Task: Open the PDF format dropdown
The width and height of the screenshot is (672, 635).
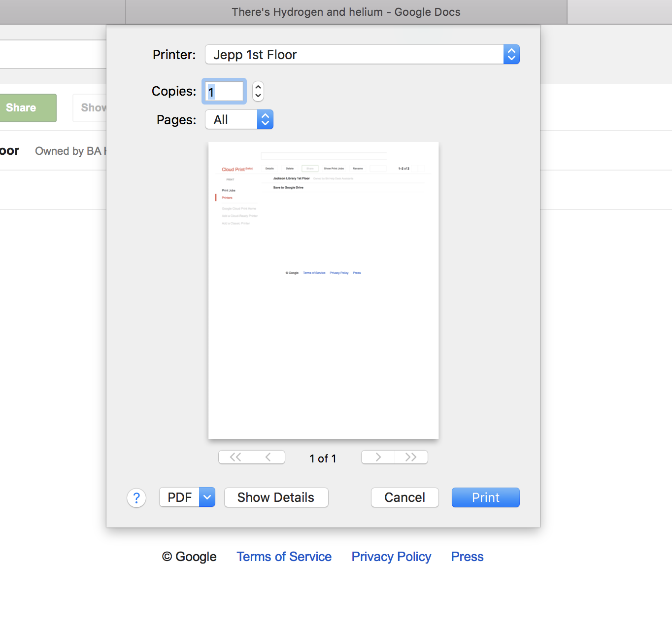Action: pos(206,497)
